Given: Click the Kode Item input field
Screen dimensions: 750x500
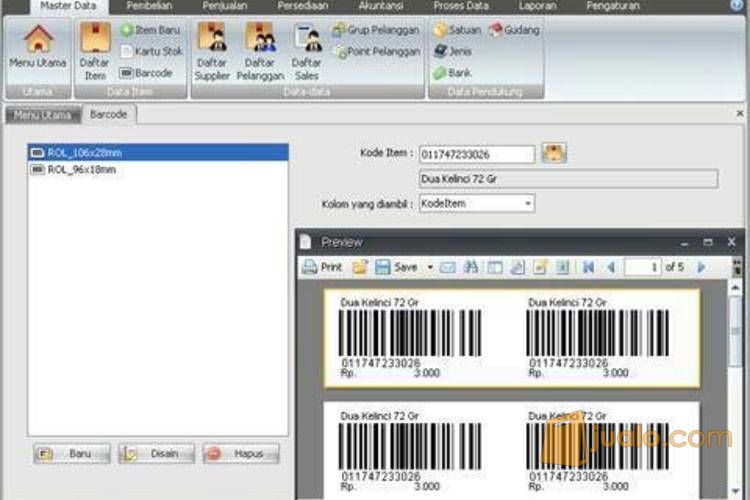Looking at the screenshot, I should [477, 155].
